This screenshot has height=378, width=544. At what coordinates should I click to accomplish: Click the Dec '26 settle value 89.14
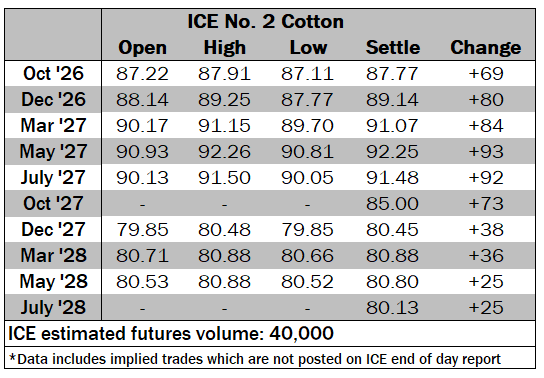point(392,100)
